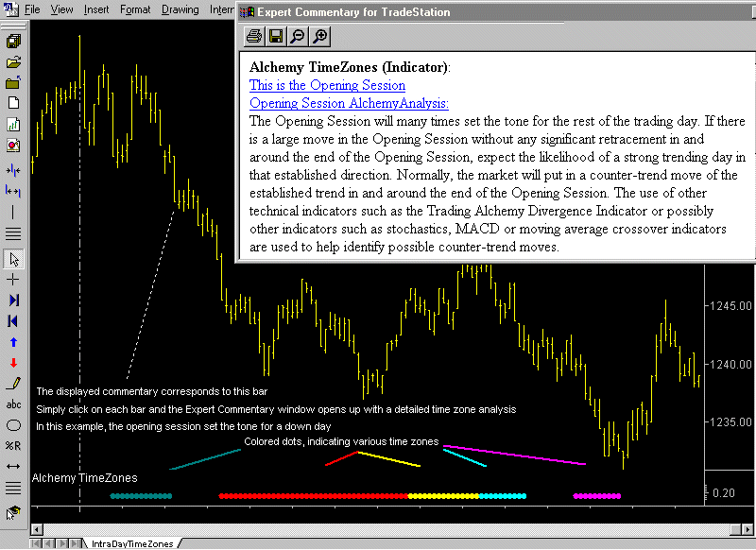Open the File menu
This screenshot has height=550, width=756.
32,9
